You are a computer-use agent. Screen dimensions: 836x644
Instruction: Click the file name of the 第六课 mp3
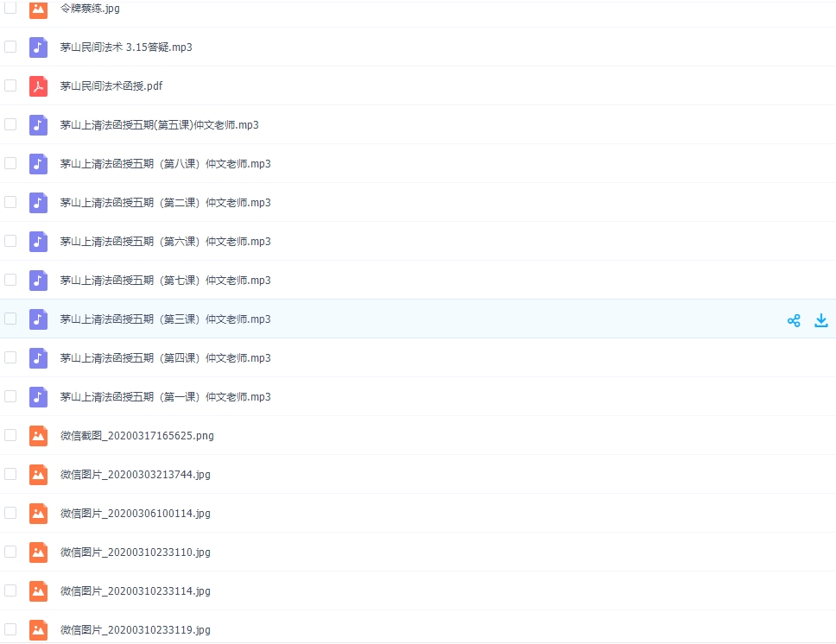point(165,242)
